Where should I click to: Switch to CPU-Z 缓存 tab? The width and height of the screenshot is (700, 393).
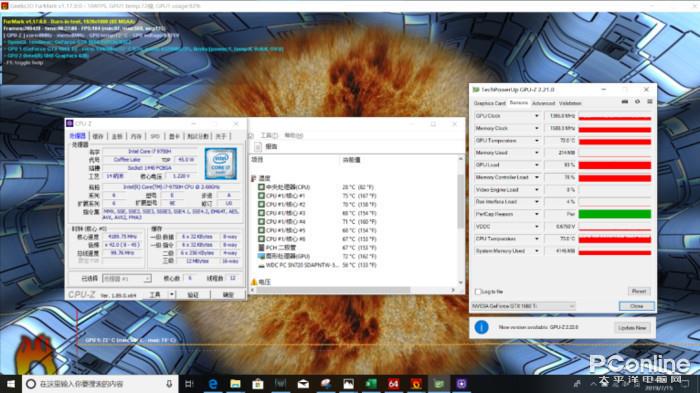click(x=98, y=136)
